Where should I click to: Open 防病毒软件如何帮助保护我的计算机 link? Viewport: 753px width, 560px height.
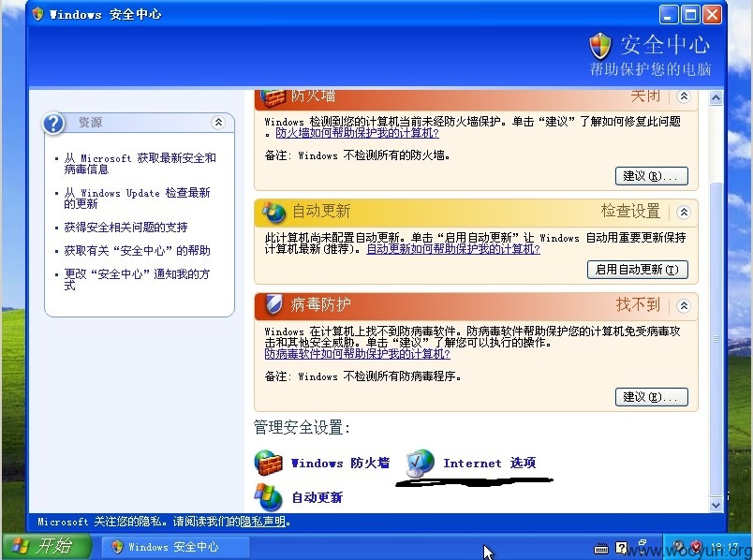coord(357,353)
